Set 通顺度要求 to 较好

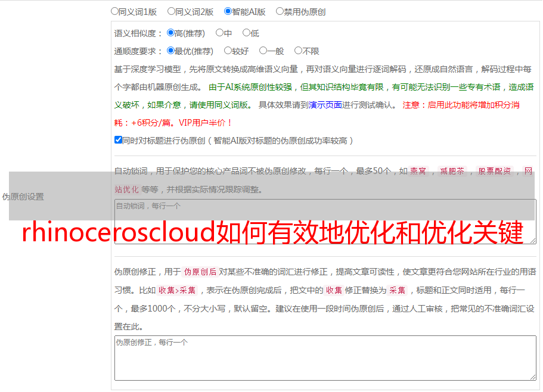point(228,51)
